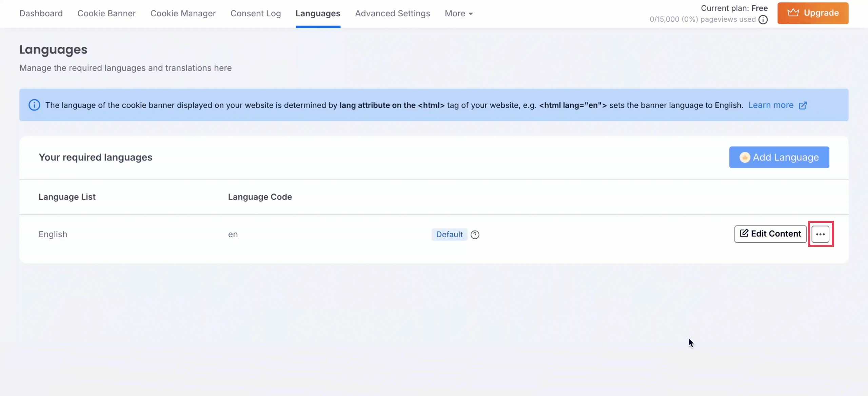Click the pageviews used info icon

(x=763, y=20)
